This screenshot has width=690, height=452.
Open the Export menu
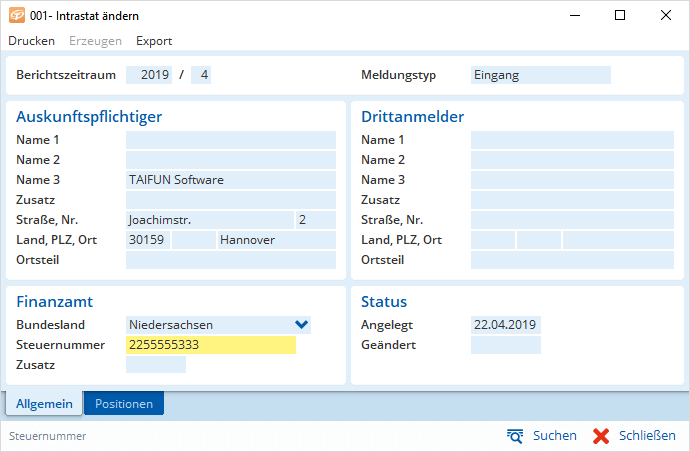(154, 41)
